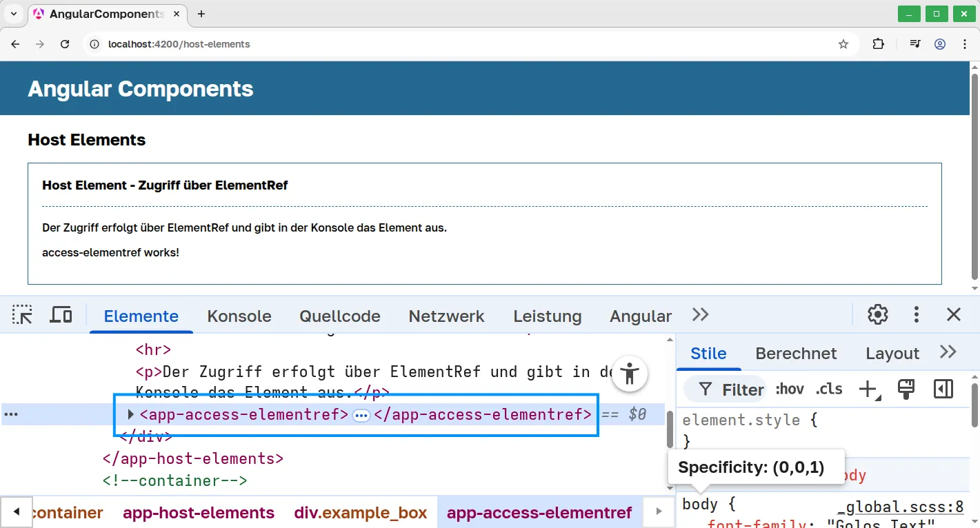Open the Netzwerk tab
This screenshot has width=980, height=528.
point(446,316)
